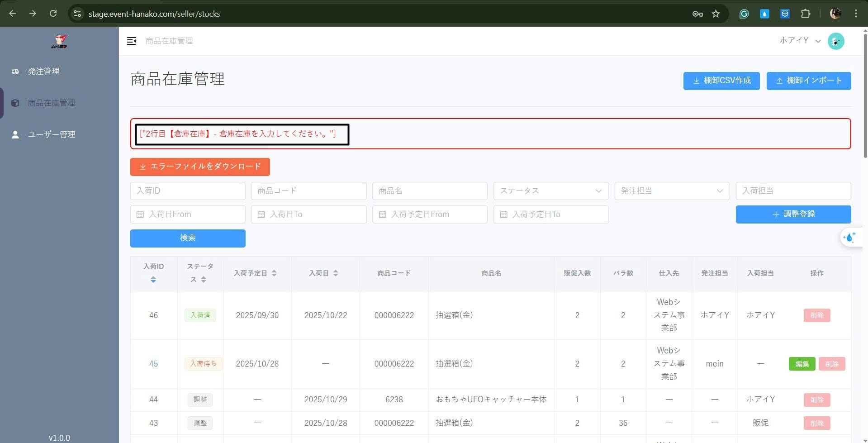
Task: Go to 発注管理 in the sidebar
Action: [x=43, y=71]
